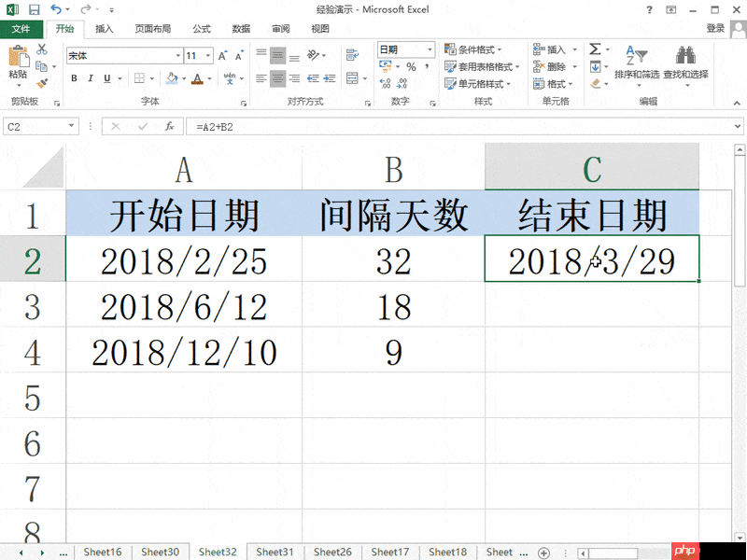Click decrease decimal icon
Image resolution: width=747 pixels, height=560 pixels.
402,84
